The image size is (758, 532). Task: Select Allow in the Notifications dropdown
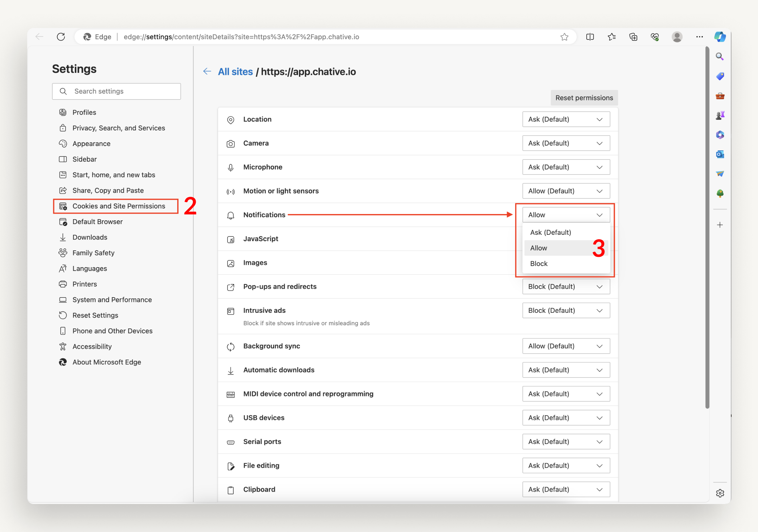(538, 248)
